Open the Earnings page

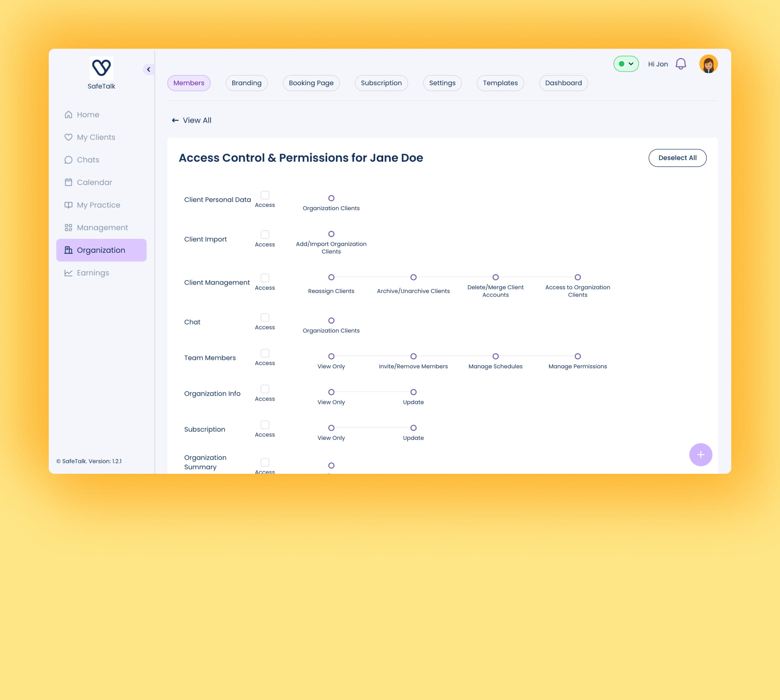(93, 272)
